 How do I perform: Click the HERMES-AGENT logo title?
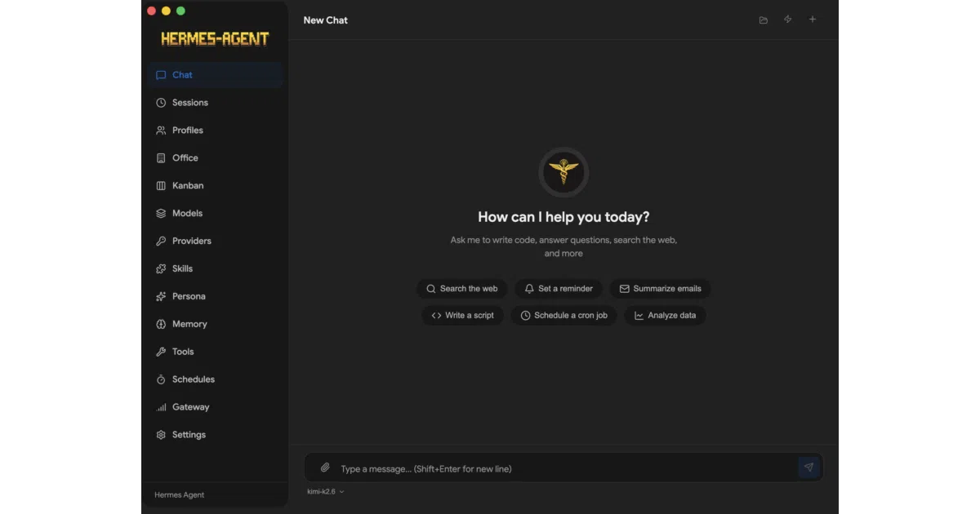point(215,38)
